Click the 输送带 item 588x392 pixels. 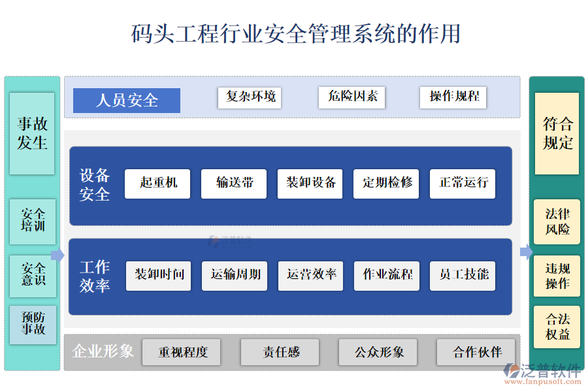(x=234, y=184)
